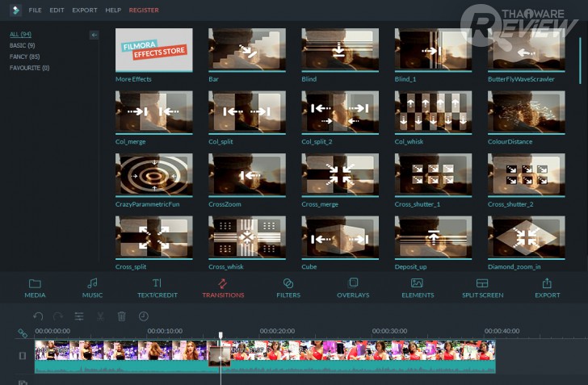Screen dimensions: 588x385
Task: Open the HELP menu
Action: [x=113, y=10]
